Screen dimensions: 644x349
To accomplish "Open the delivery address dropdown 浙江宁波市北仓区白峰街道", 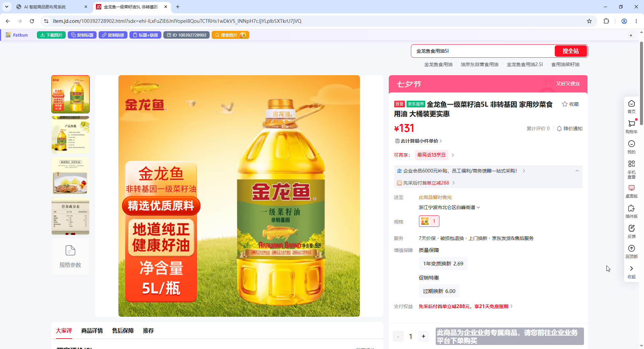I will pos(449,207).
